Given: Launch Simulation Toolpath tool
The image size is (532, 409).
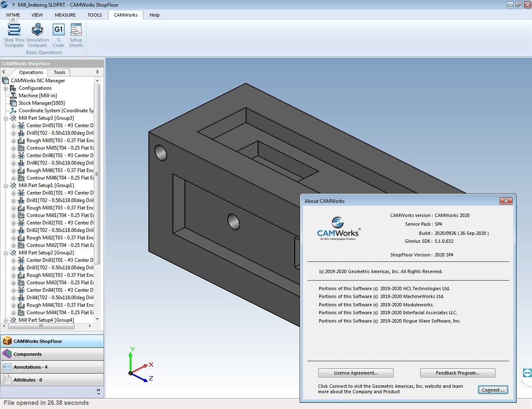Looking at the screenshot, I should point(37,36).
